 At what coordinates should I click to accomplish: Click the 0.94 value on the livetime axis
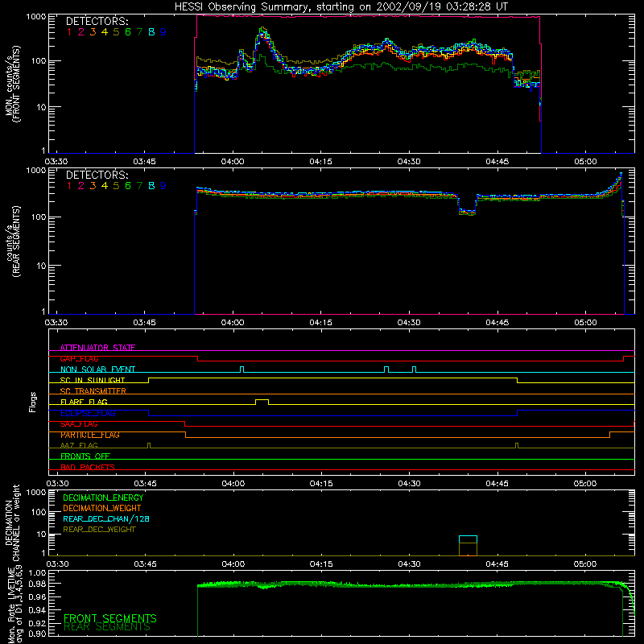(x=37, y=610)
